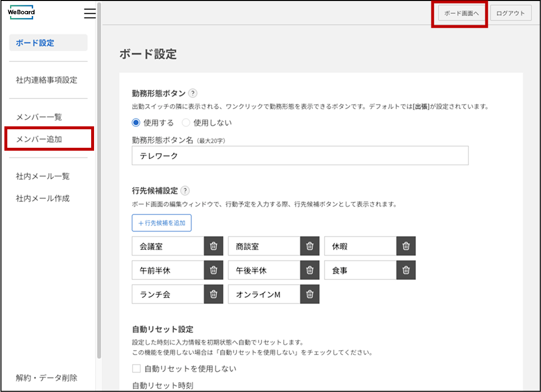Delete the 午前半休 destination candidate

(213, 270)
